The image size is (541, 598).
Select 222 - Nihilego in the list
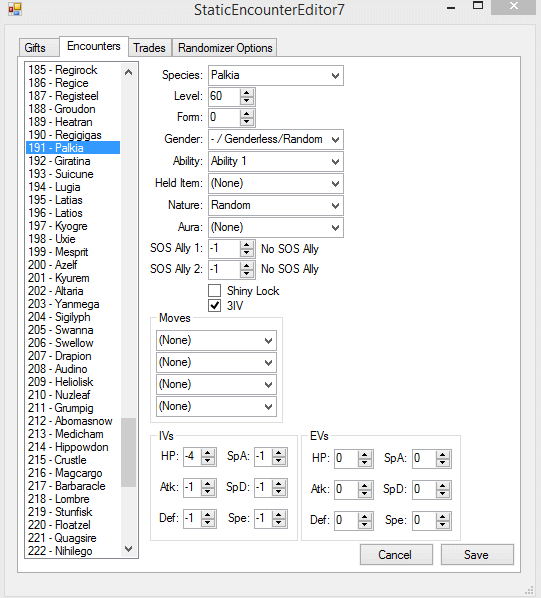pyautogui.click(x=73, y=551)
